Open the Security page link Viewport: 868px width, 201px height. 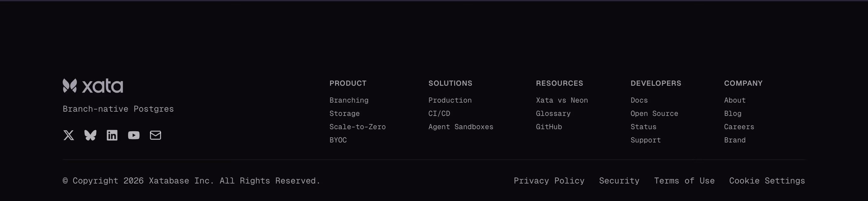point(619,181)
